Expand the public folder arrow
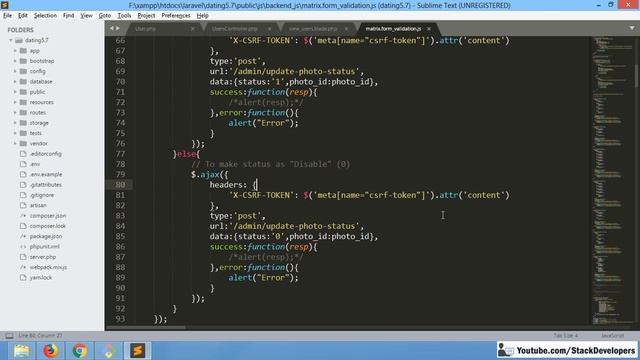This screenshot has height=360, width=640. (15, 92)
